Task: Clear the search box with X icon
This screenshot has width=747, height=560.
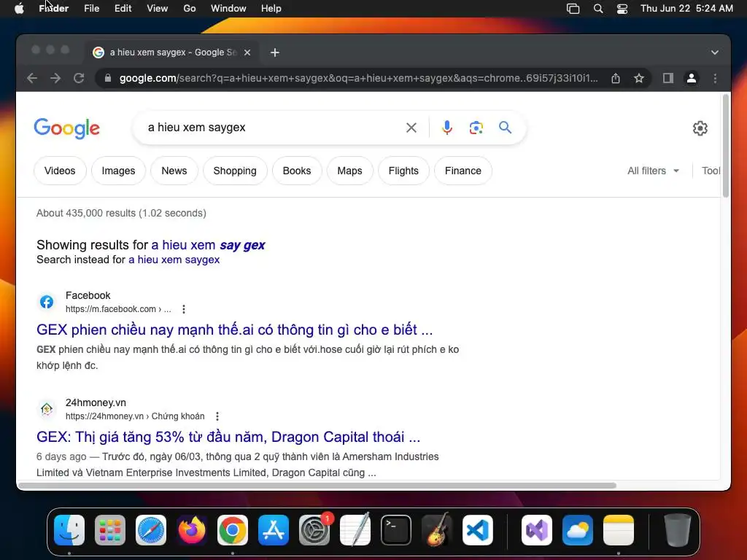Action: tap(411, 128)
